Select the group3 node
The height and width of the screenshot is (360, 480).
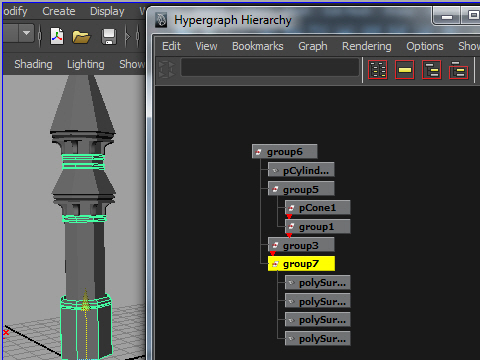[301, 245]
